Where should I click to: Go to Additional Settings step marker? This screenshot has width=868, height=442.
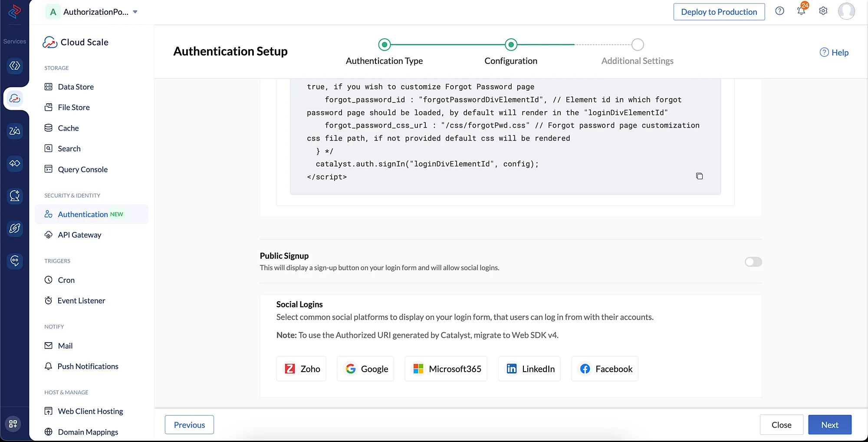pos(638,44)
